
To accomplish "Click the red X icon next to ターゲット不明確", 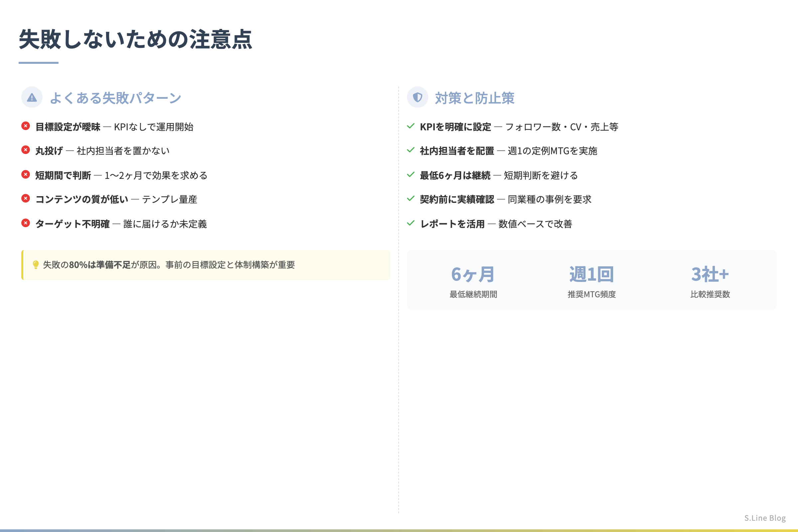I will pyautogui.click(x=26, y=223).
